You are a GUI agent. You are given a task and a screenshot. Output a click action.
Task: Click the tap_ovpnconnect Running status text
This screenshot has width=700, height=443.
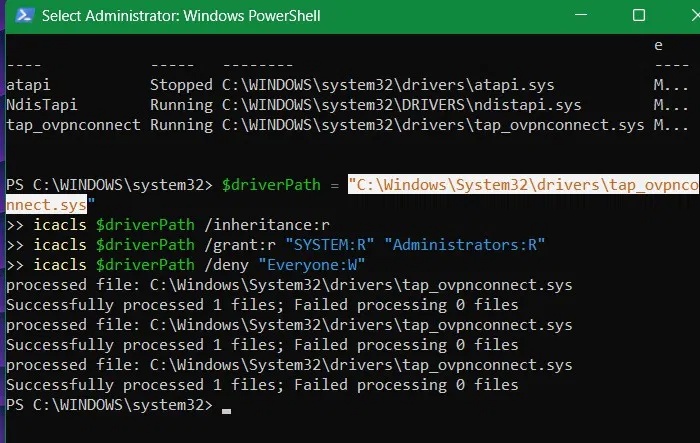pos(181,125)
